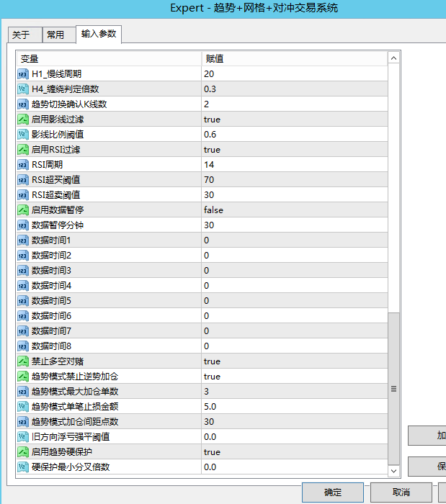Click the value 0.0 for 硬保护最小分叉倍数

pyautogui.click(x=210, y=467)
